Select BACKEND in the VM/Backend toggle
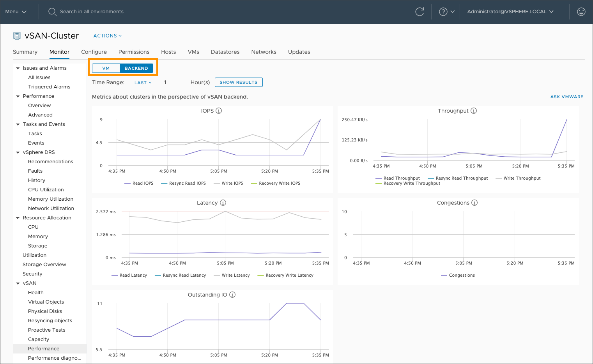 click(x=136, y=68)
